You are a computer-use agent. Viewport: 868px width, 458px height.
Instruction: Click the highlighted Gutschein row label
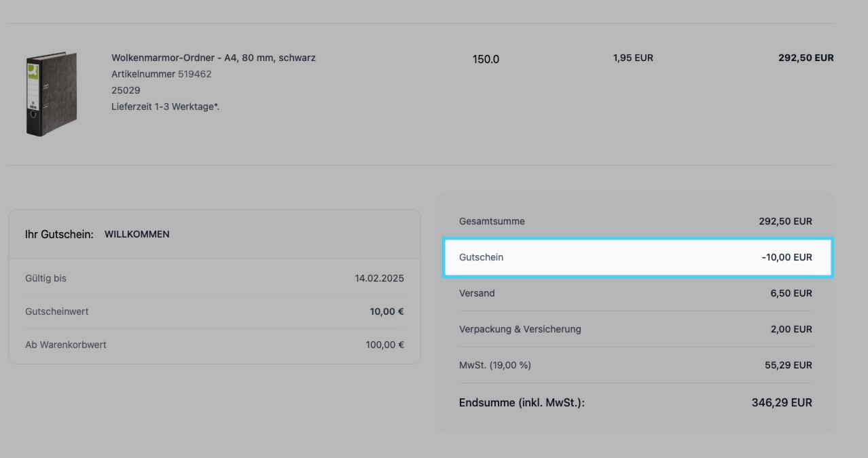[481, 257]
